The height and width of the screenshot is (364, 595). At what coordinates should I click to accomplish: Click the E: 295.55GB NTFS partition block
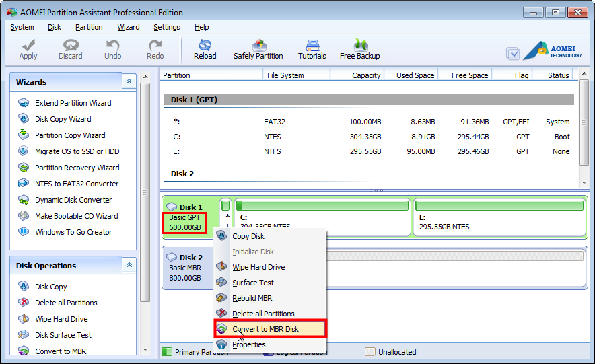coord(499,217)
